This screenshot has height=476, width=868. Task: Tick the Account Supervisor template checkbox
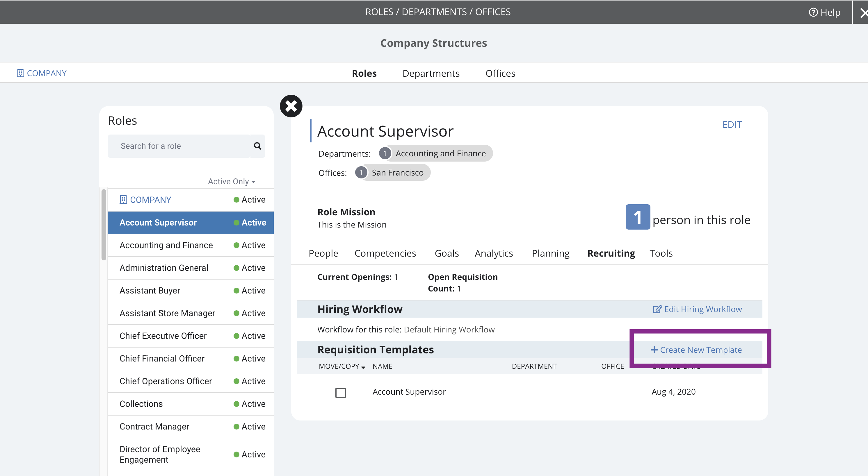point(340,393)
